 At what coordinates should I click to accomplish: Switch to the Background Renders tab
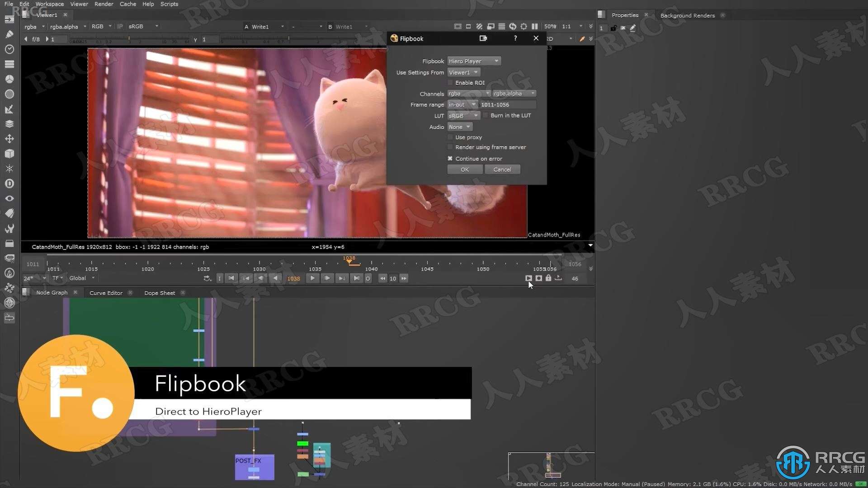pyautogui.click(x=688, y=15)
